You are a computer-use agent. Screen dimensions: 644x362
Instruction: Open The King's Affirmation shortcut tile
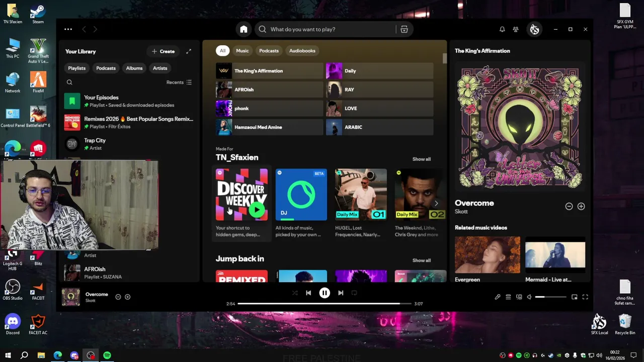pyautogui.click(x=269, y=71)
